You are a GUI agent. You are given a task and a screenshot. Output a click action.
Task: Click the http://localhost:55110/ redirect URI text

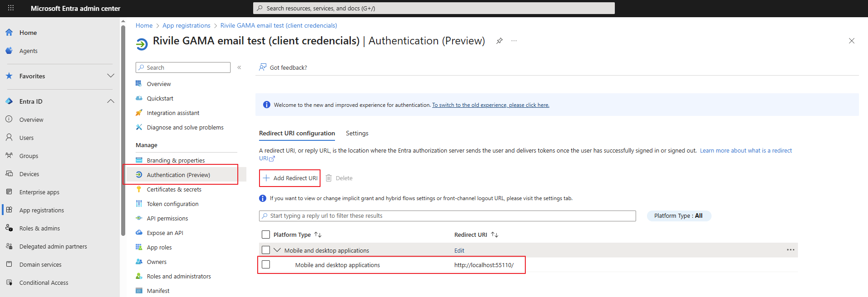pos(484,265)
